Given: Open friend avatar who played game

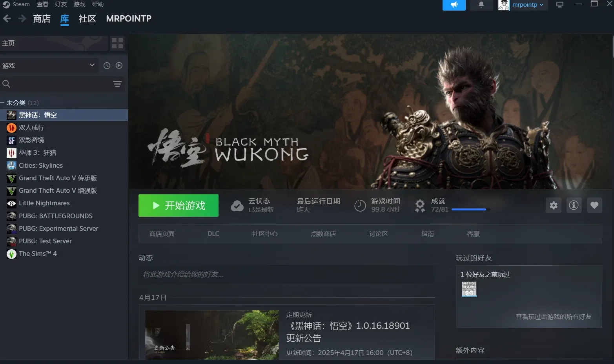Looking at the screenshot, I should [469, 289].
